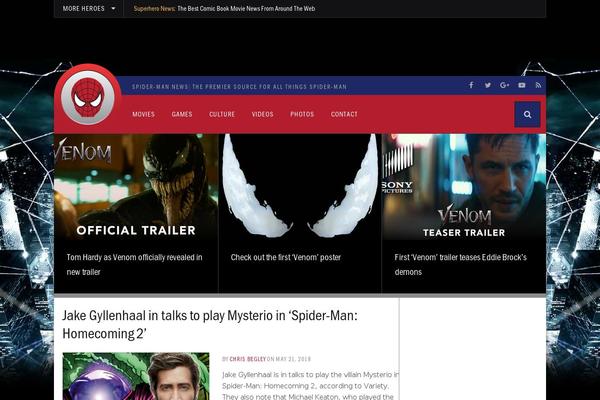Open the Movies menu
The image size is (600, 400).
coord(143,114)
